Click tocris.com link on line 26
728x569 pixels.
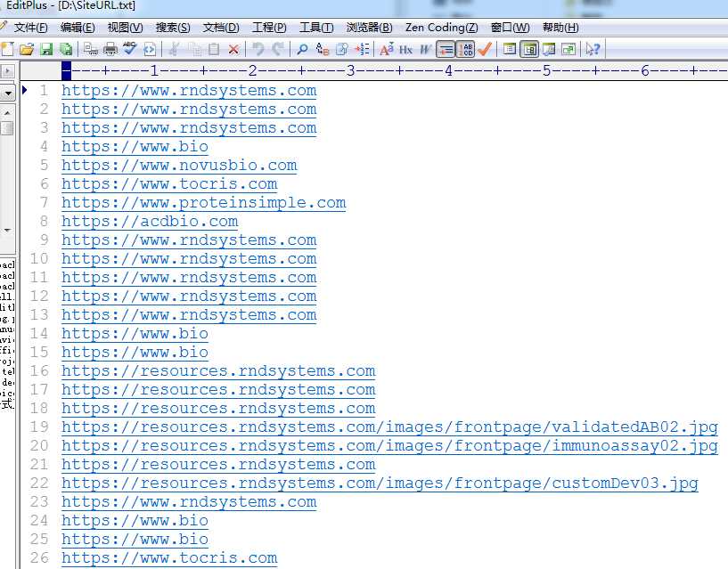tap(169, 557)
